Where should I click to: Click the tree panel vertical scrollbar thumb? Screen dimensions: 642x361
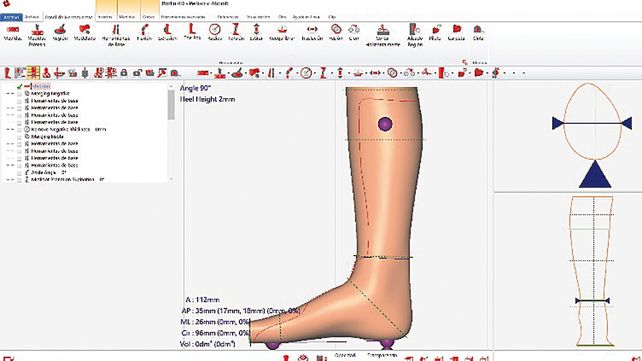tap(171, 105)
